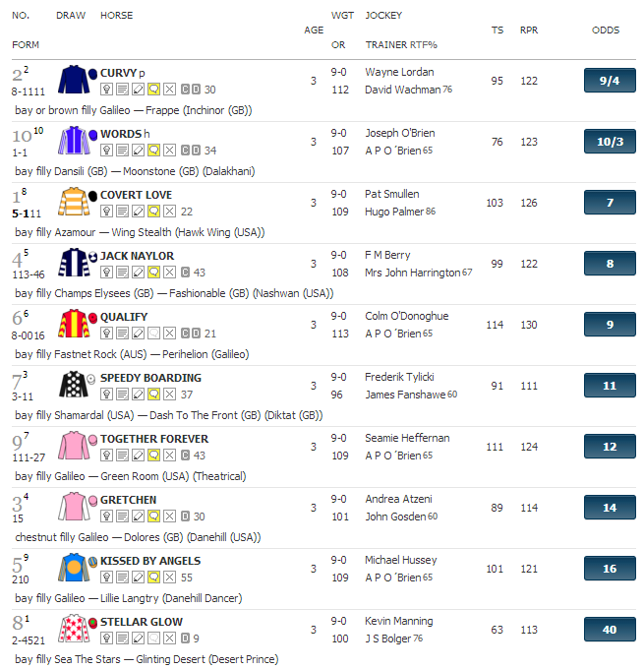Image resolution: width=644 pixels, height=669 pixels.
Task: Sort by the RPR column header
Action: (x=529, y=30)
